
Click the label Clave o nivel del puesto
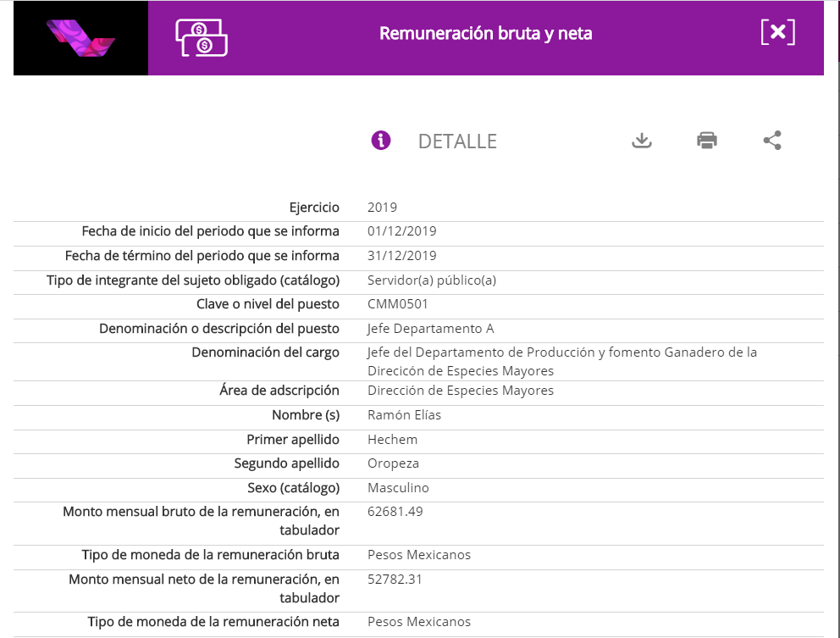coord(268,304)
